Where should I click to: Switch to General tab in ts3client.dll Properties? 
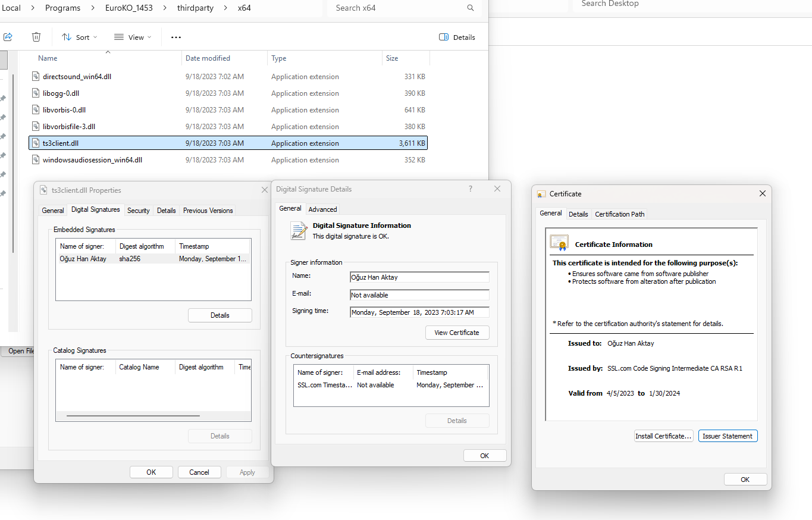tap(53, 210)
